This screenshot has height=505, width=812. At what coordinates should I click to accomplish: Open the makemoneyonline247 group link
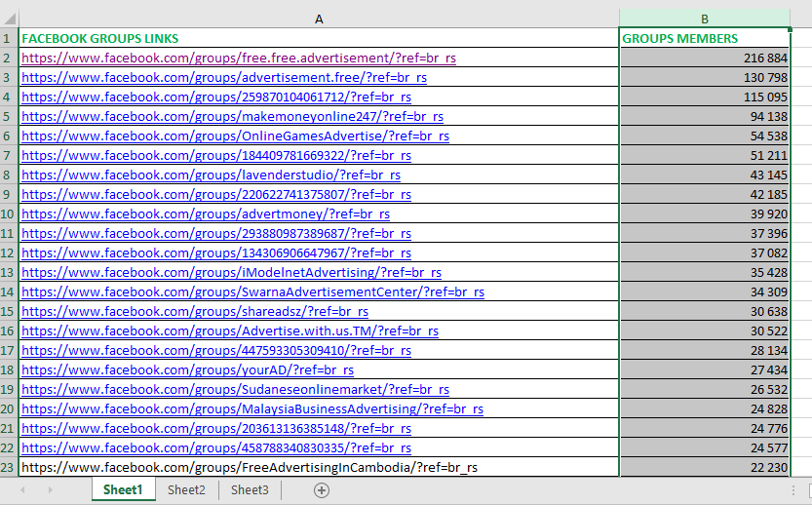coord(233,117)
